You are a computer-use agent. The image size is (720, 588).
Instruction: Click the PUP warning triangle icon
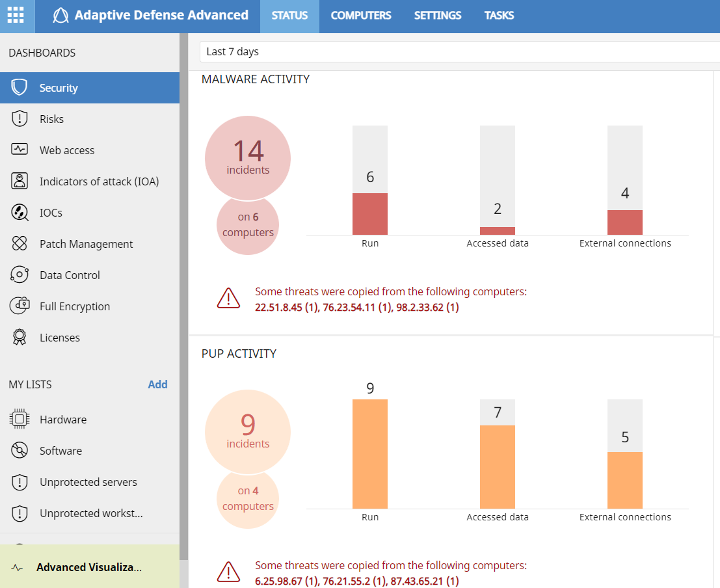pos(228,572)
